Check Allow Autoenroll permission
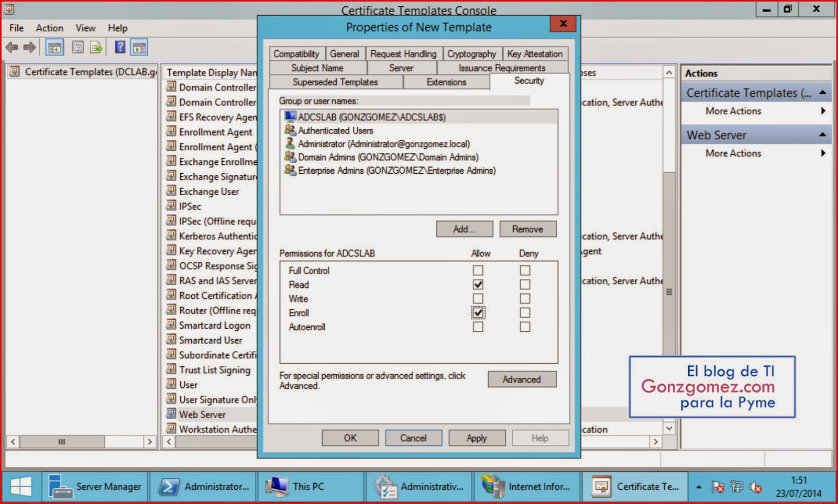 pos(478,327)
